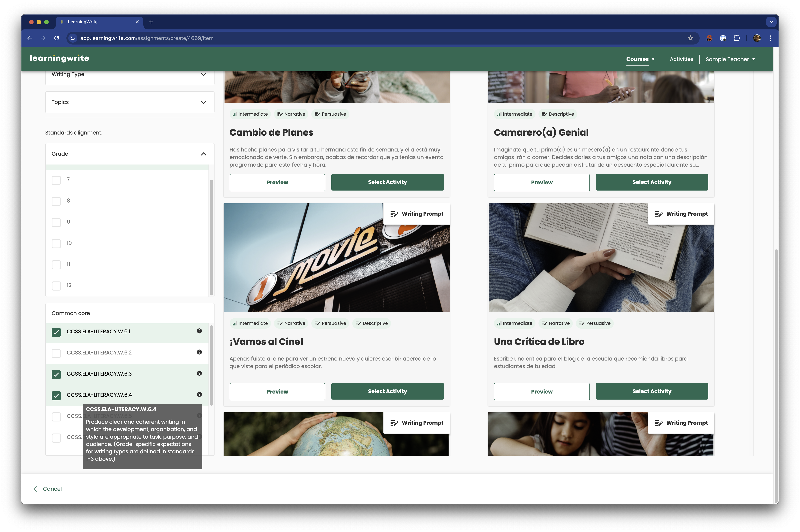800x532 pixels.
Task: Click the Writing Prompt pencil icon on ¡Vamos al Cine!
Action: point(395,214)
